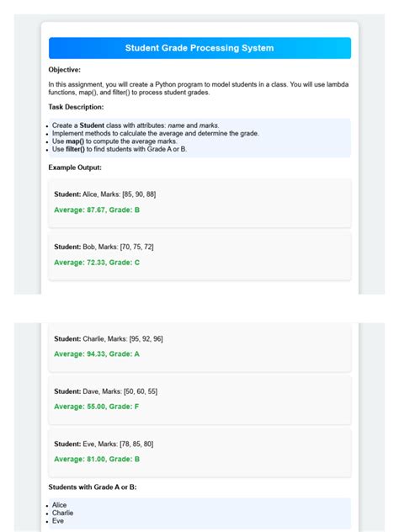Select Alice in the Grade A or B list

[x=60, y=505]
